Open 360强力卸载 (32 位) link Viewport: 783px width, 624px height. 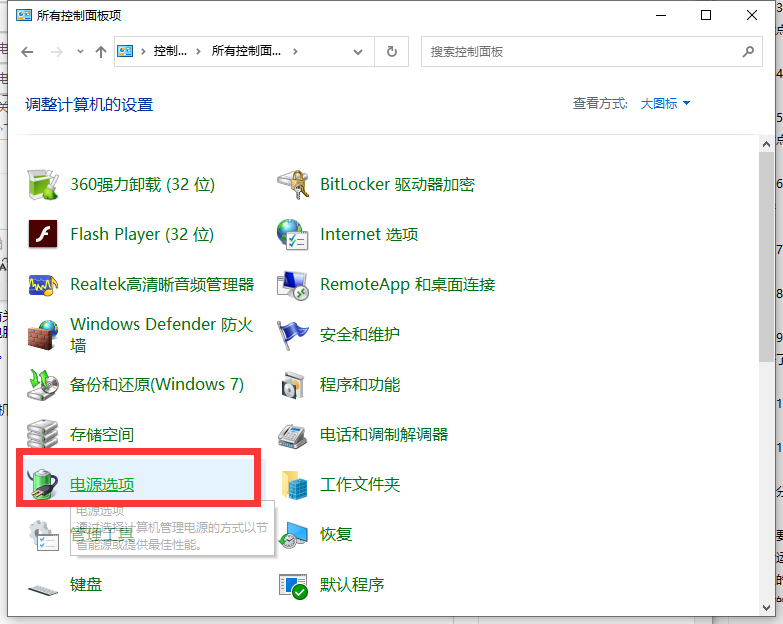[142, 185]
